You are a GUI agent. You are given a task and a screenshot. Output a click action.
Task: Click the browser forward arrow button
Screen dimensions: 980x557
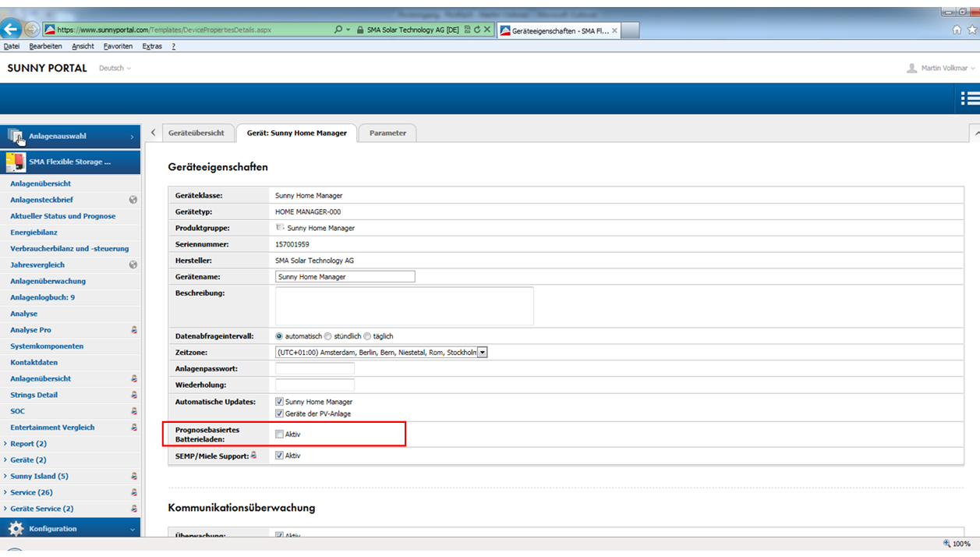[x=32, y=30]
